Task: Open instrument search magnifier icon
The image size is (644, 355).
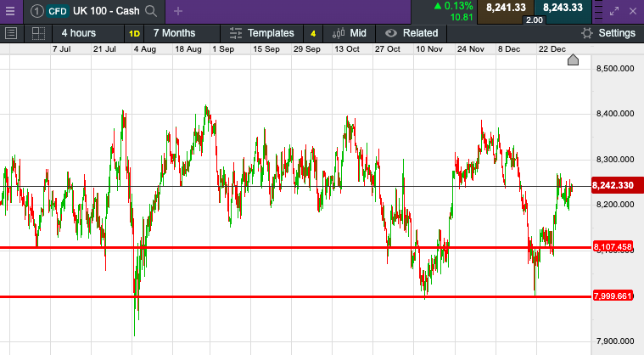Action: click(151, 11)
